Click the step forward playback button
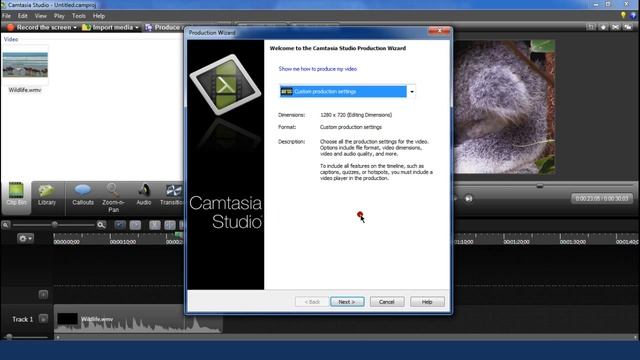The width and height of the screenshot is (640, 360). 469,198
